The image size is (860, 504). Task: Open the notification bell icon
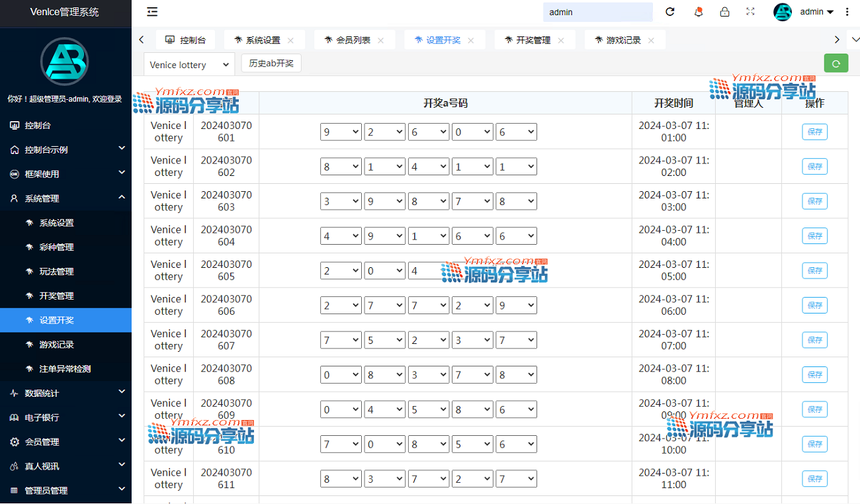(698, 12)
